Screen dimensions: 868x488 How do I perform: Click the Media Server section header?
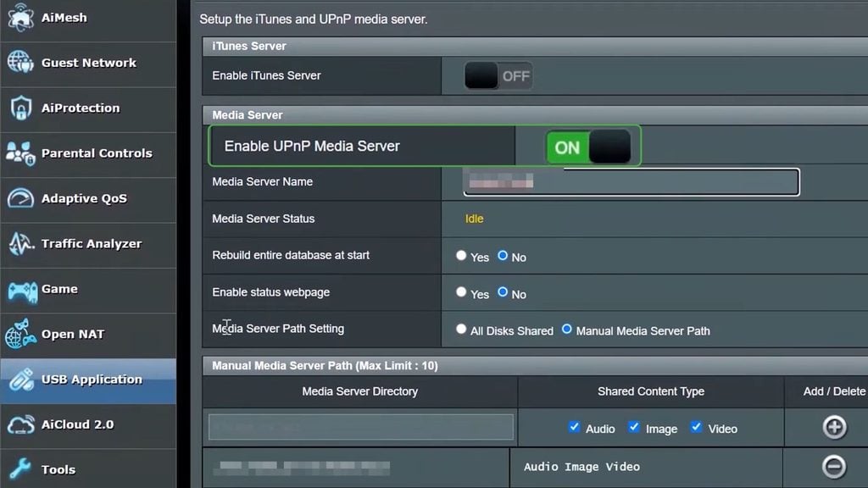pos(248,115)
